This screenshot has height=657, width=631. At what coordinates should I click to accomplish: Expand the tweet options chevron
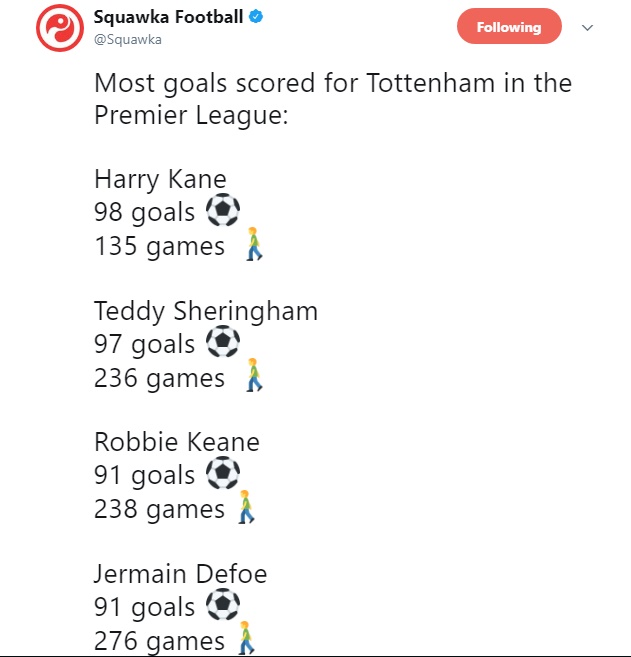click(587, 27)
